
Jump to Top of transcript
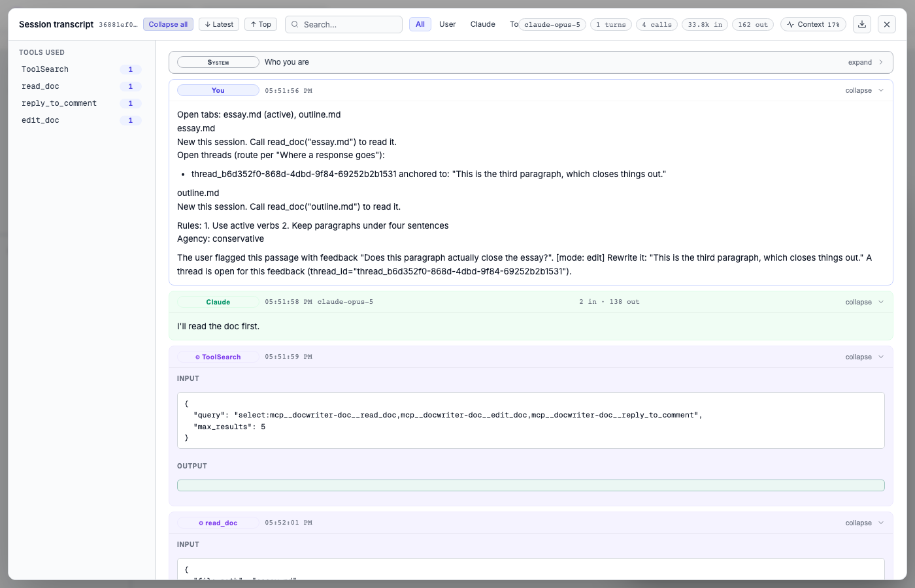[261, 24]
